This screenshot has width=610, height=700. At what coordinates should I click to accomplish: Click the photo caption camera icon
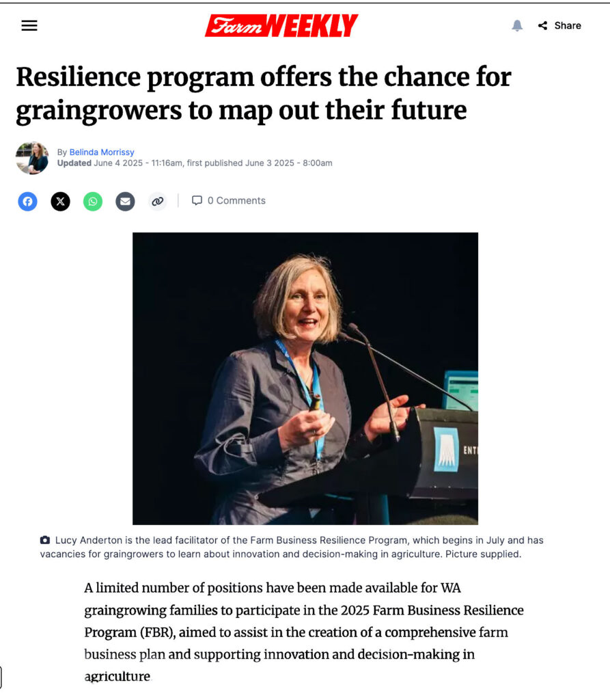point(45,540)
